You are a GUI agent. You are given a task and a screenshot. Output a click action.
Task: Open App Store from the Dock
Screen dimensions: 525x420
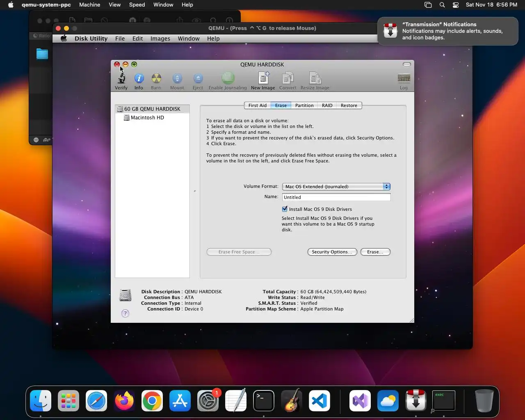pos(180,400)
